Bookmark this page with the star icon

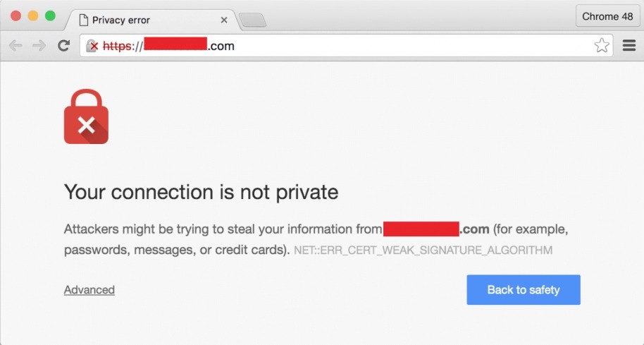pos(602,45)
